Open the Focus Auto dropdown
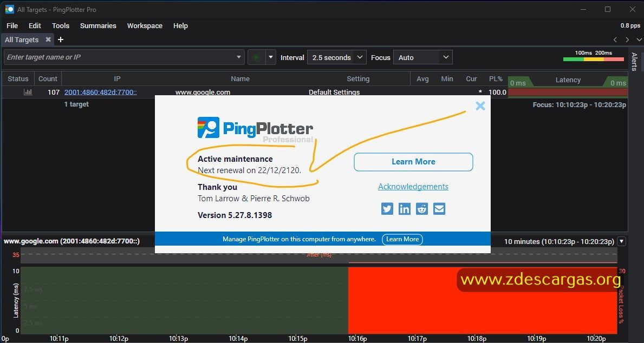644x343 pixels. 422,57
